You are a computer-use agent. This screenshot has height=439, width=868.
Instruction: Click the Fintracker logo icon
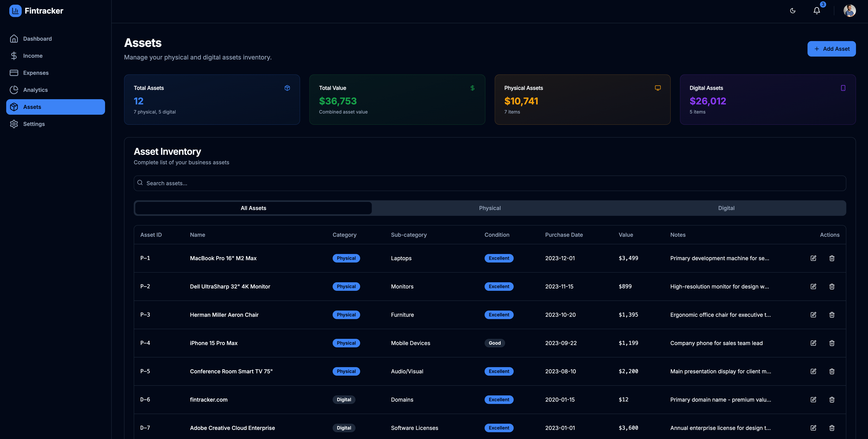click(15, 11)
